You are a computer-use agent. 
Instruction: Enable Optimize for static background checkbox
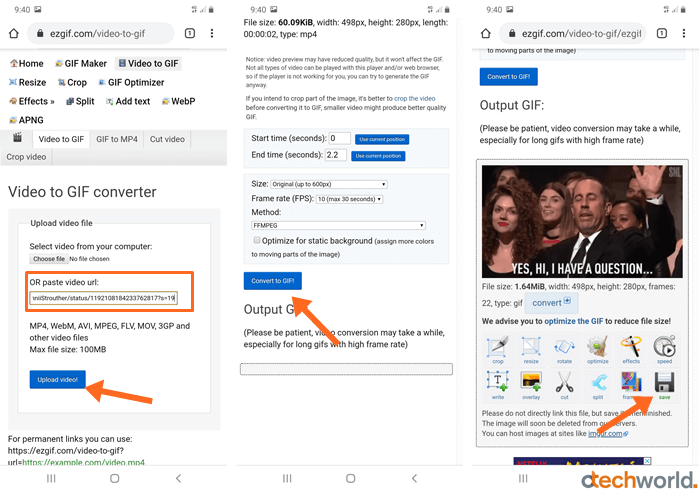(x=257, y=240)
